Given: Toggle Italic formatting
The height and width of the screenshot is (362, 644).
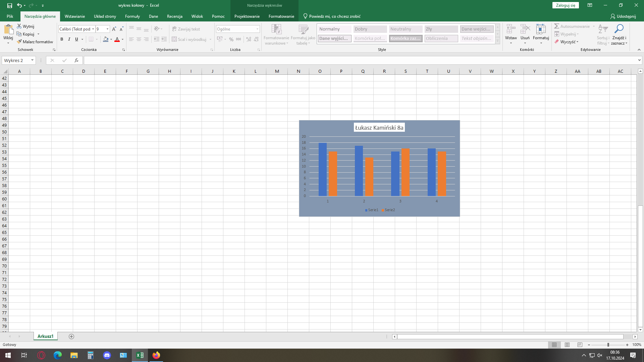Looking at the screenshot, I should point(69,39).
